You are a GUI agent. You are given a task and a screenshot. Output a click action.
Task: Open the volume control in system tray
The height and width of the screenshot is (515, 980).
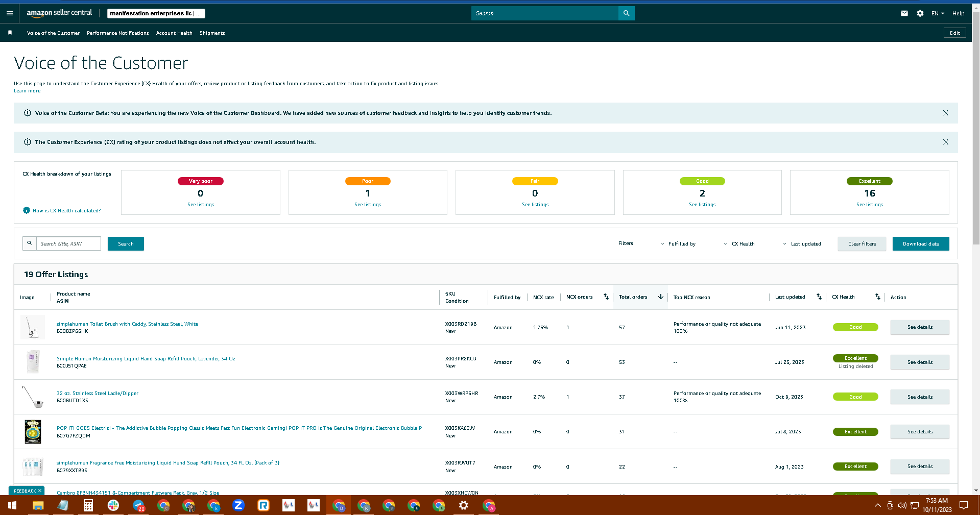pos(902,505)
